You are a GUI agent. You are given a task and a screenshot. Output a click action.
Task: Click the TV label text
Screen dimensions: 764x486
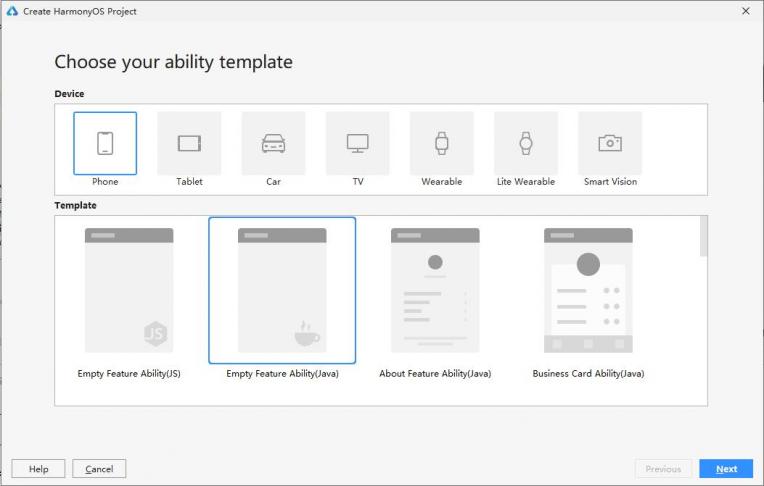358,181
